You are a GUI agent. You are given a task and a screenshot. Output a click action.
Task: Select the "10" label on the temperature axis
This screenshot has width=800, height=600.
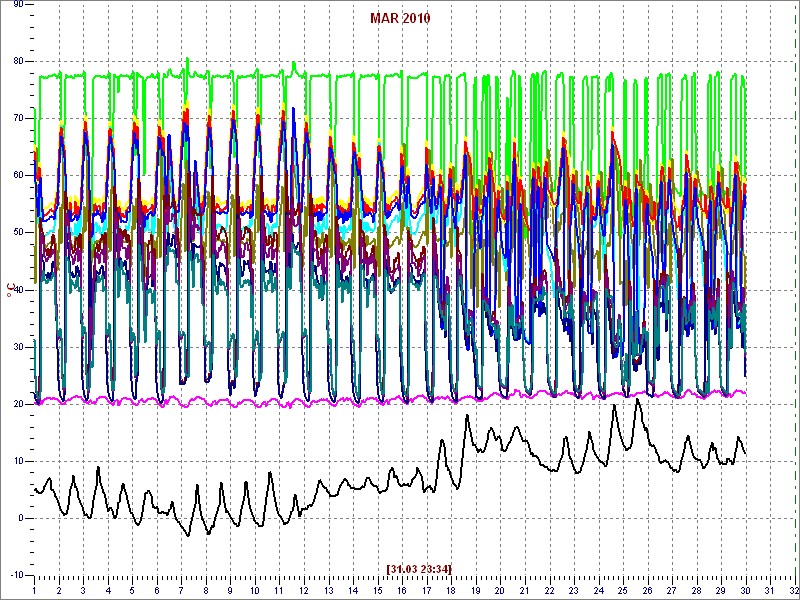point(18,462)
